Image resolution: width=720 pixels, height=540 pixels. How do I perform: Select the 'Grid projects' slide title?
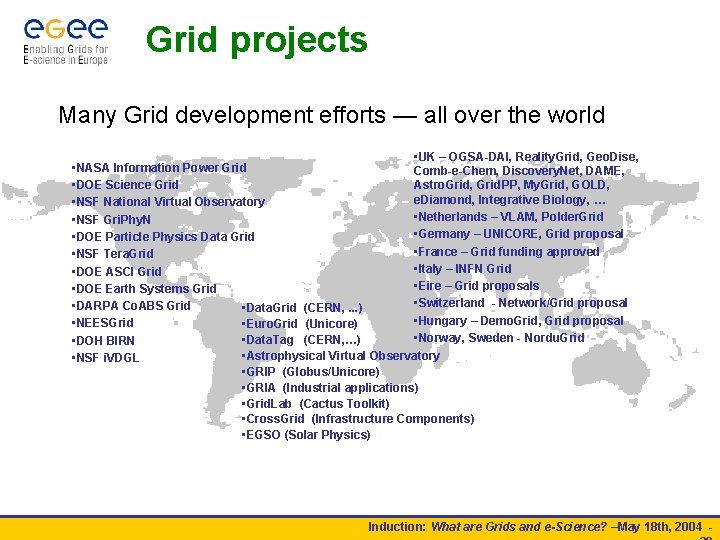pyautogui.click(x=257, y=40)
